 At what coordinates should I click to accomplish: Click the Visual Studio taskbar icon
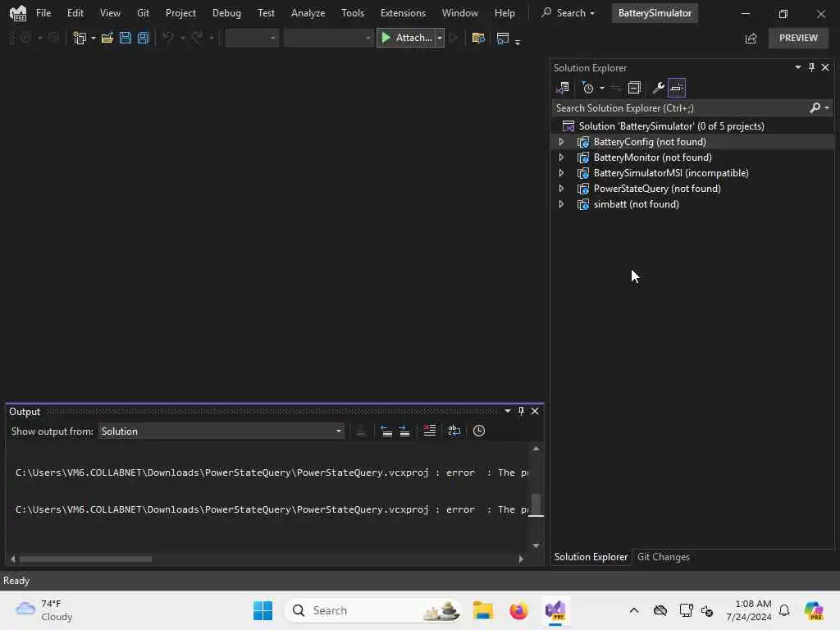555,610
